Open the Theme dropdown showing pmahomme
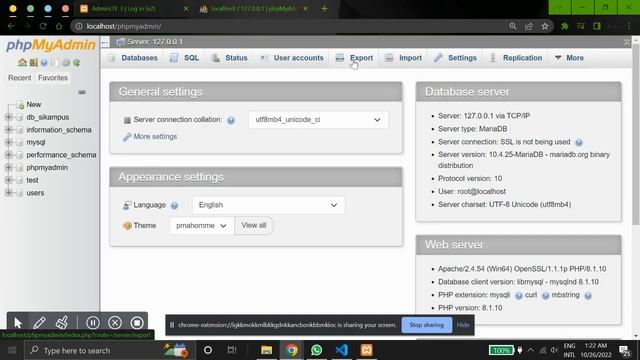 click(x=202, y=225)
